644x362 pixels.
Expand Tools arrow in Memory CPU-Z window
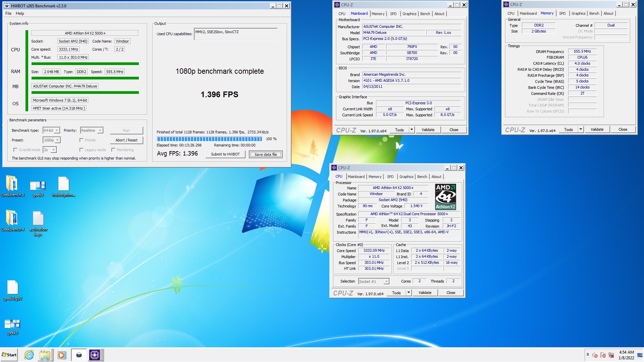tap(581, 129)
